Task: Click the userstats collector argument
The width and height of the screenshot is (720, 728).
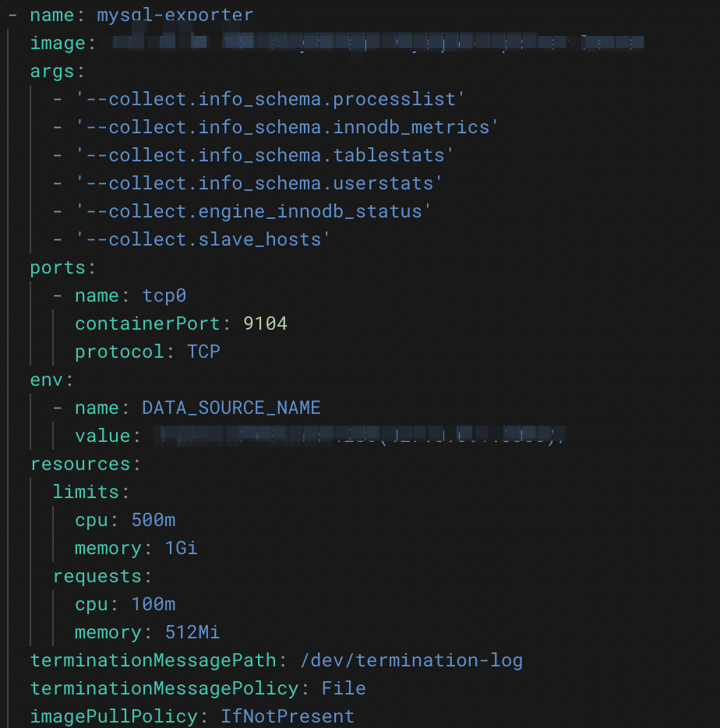Action: pyautogui.click(x=259, y=183)
